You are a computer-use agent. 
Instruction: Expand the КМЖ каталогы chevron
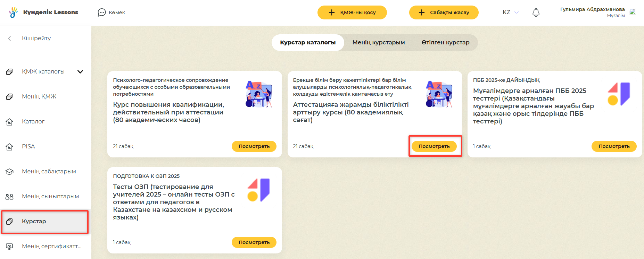click(80, 72)
